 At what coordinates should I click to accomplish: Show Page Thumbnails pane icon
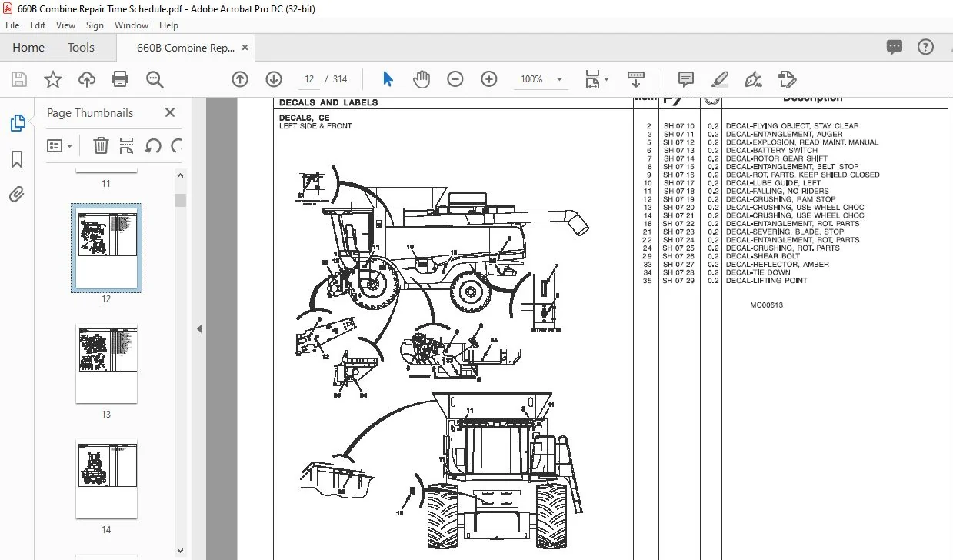[x=17, y=123]
